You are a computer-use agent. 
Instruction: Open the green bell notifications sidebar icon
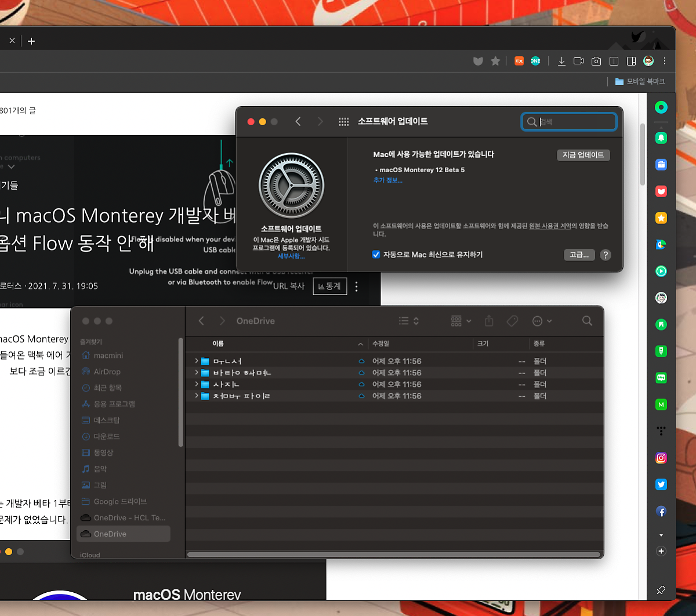click(x=661, y=138)
